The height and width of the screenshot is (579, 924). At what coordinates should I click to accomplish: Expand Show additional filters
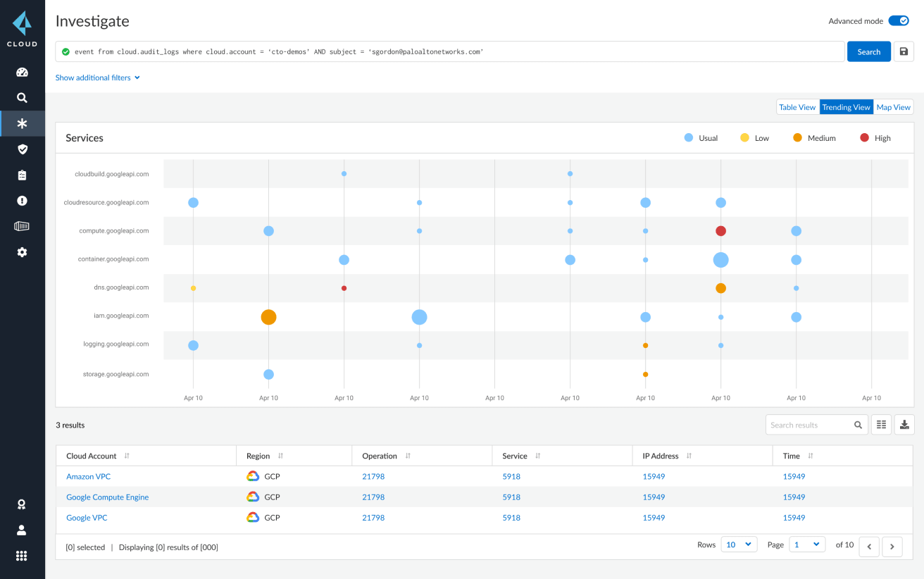coord(97,77)
